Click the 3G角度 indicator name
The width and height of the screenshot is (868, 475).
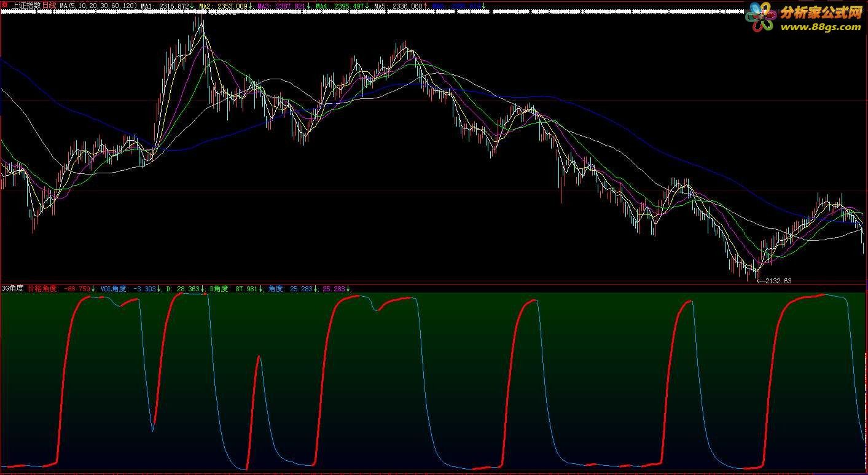tap(13, 288)
